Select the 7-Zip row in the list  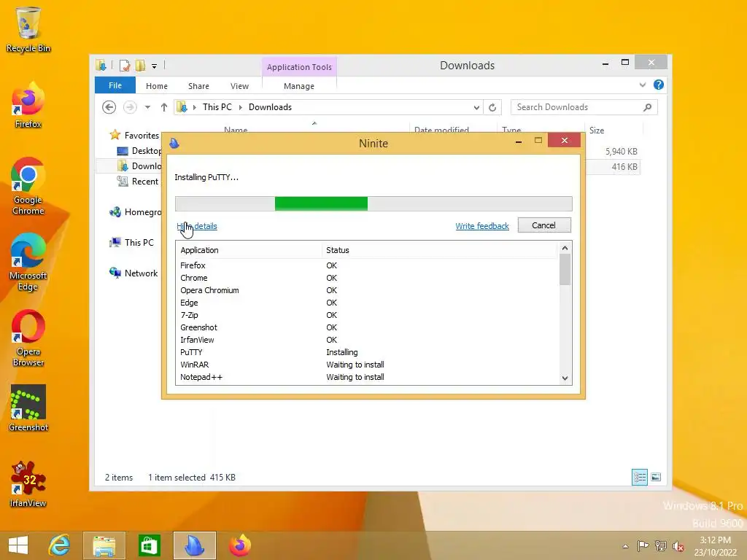tap(368, 315)
